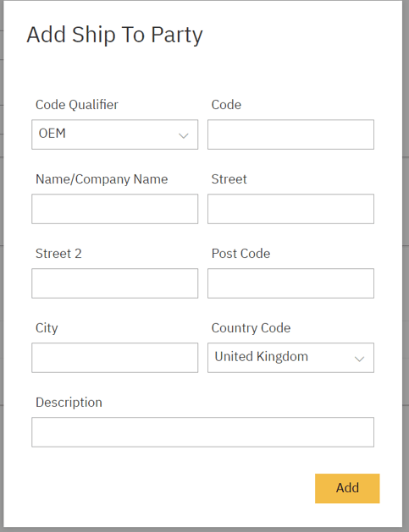This screenshot has width=409, height=532.
Task: Click the chevron arrow beside United Kingdom
Action: [359, 359]
